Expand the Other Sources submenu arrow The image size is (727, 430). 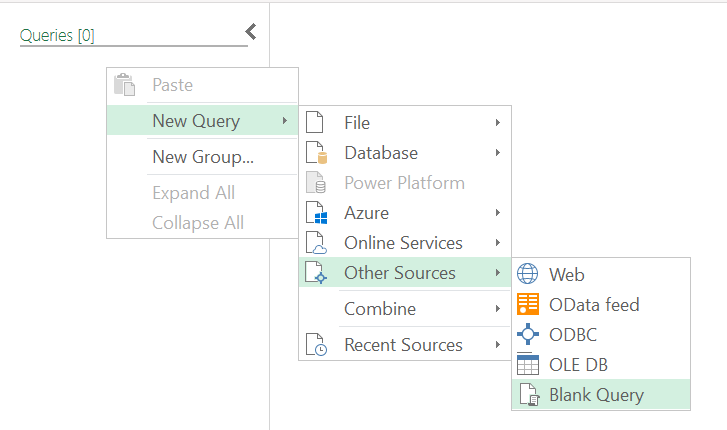click(x=497, y=272)
